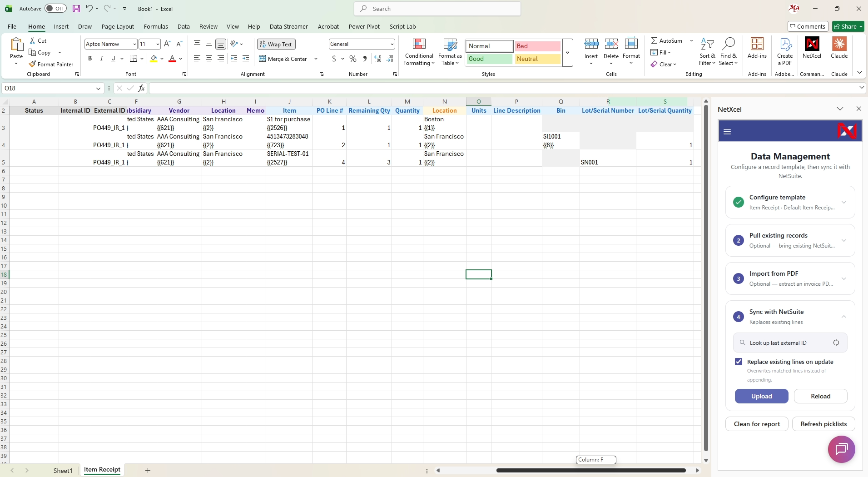This screenshot has height=477, width=868.
Task: Toggle bottom align for cells
Action: pyautogui.click(x=221, y=44)
